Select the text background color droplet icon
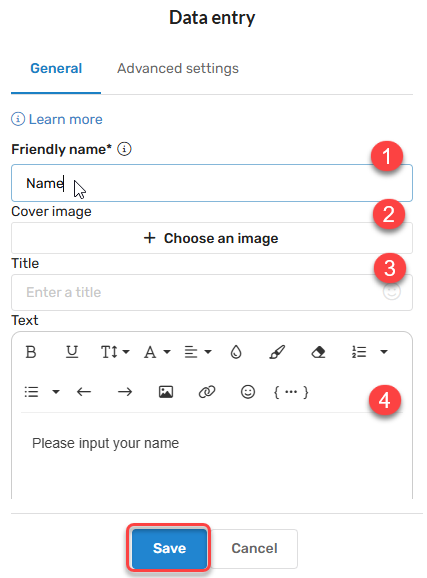The width and height of the screenshot is (427, 578). click(236, 352)
